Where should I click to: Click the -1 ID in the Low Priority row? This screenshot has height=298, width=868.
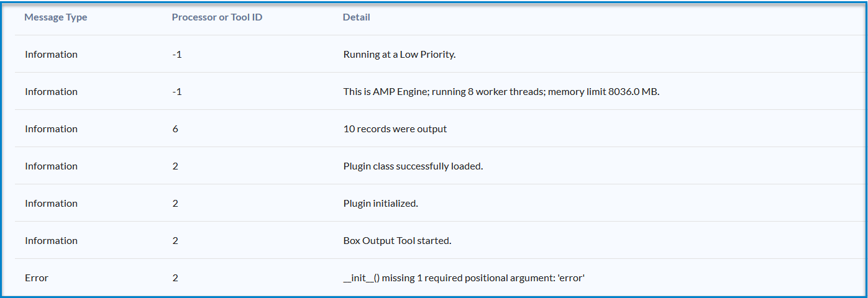[177, 55]
